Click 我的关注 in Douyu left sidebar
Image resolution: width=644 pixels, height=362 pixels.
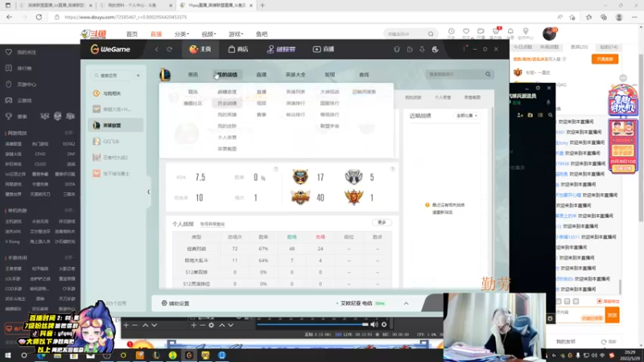click(x=22, y=52)
